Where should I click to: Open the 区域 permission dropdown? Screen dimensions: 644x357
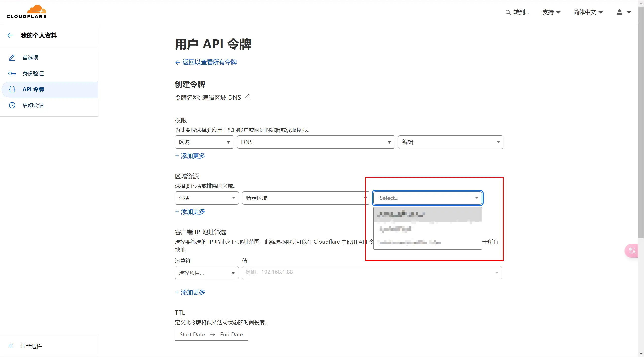click(204, 142)
